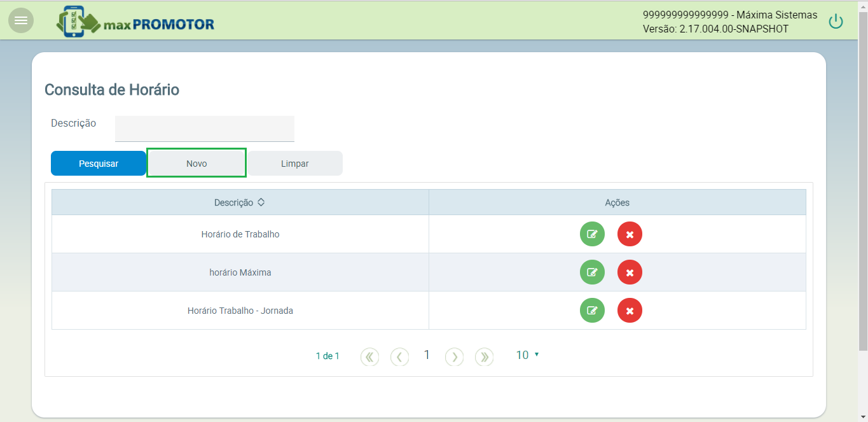Focus the Descrição input field
Viewport: 868px width, 422px height.
click(x=205, y=129)
